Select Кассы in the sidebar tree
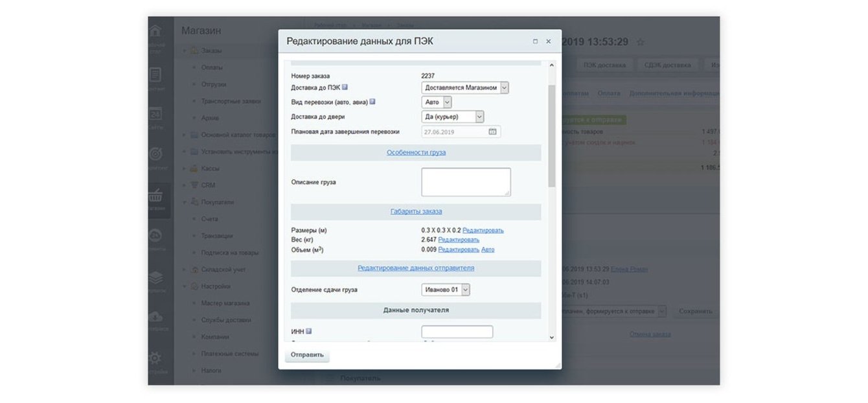 pos(211,168)
